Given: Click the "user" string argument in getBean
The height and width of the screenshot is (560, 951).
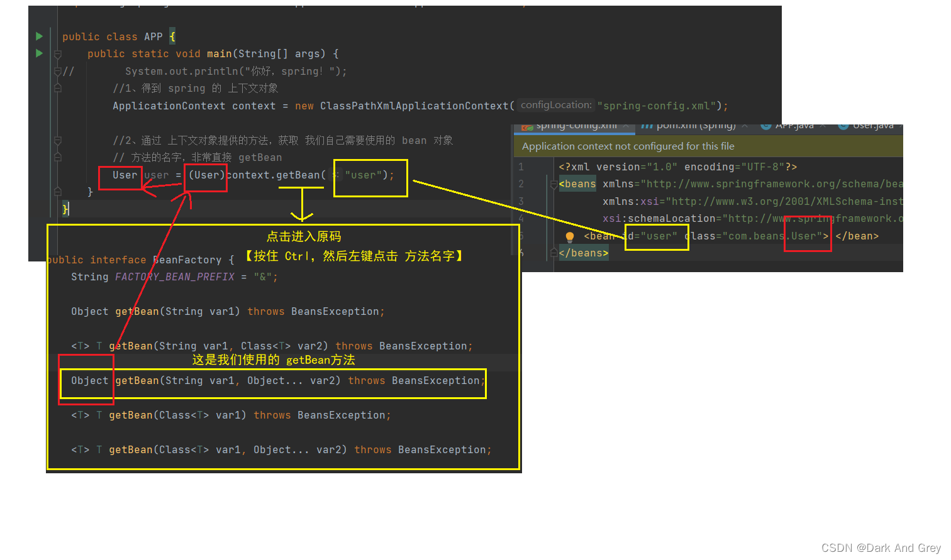Looking at the screenshot, I should [364, 175].
